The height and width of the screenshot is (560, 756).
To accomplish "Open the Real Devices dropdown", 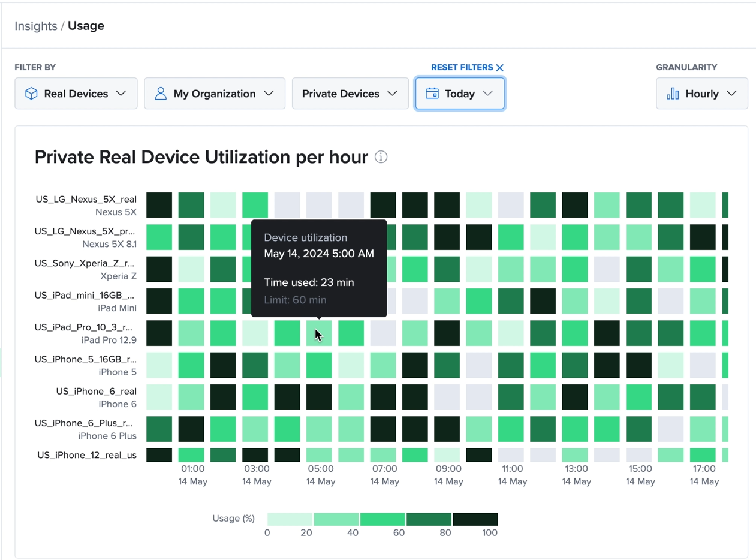I will point(76,94).
